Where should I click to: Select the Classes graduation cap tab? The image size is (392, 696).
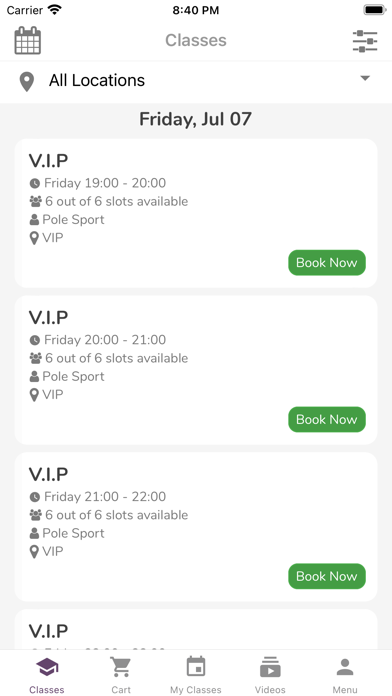47,674
